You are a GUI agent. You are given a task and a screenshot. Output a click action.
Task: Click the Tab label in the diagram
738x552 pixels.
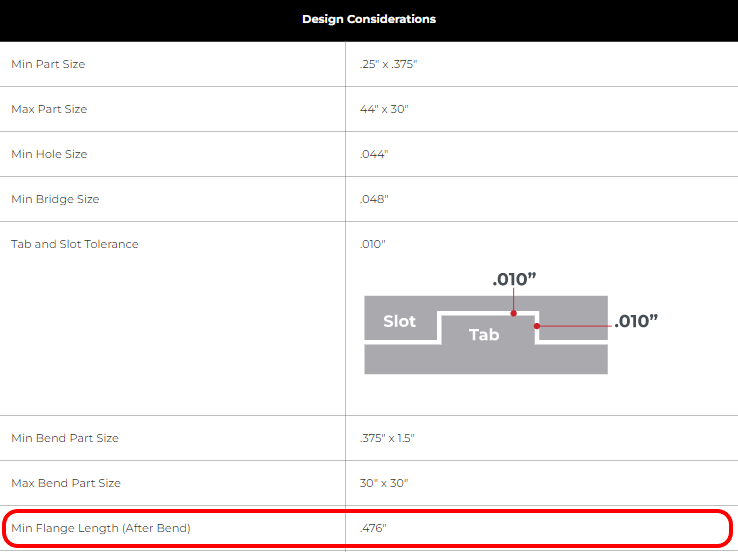click(x=484, y=335)
